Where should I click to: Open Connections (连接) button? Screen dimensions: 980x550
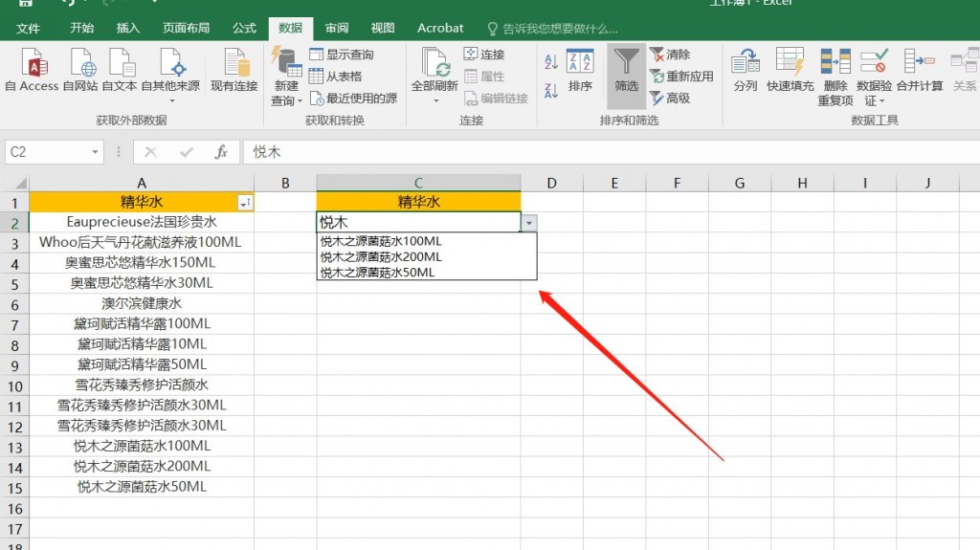coord(484,55)
